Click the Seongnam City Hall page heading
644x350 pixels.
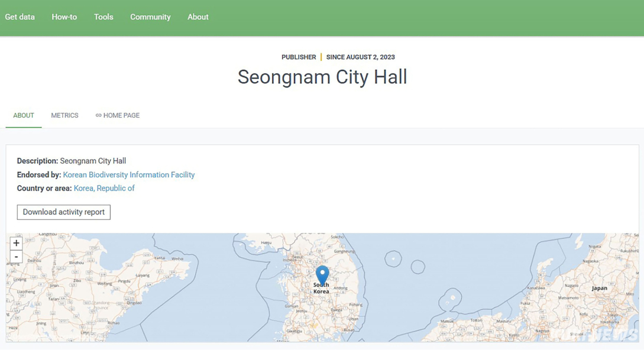(x=322, y=77)
